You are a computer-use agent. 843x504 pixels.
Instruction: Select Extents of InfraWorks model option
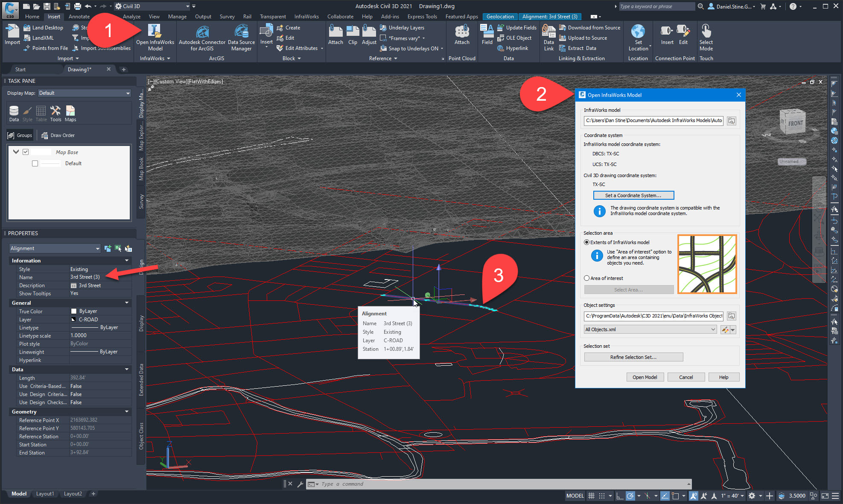(586, 242)
